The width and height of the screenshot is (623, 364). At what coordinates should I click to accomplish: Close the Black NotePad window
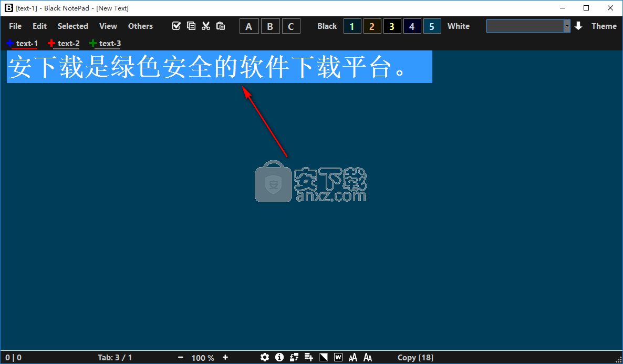[610, 8]
